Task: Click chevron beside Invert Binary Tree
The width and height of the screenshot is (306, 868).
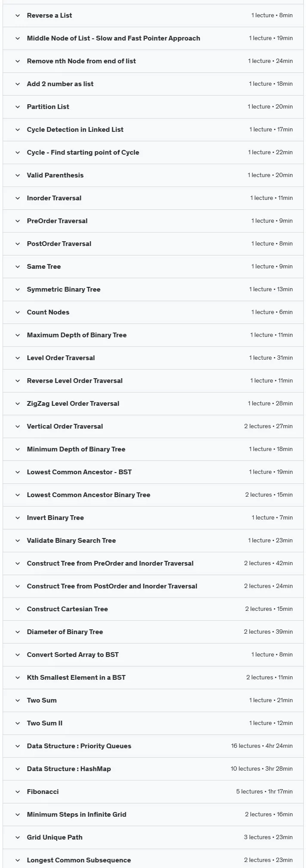Action: coord(18,518)
